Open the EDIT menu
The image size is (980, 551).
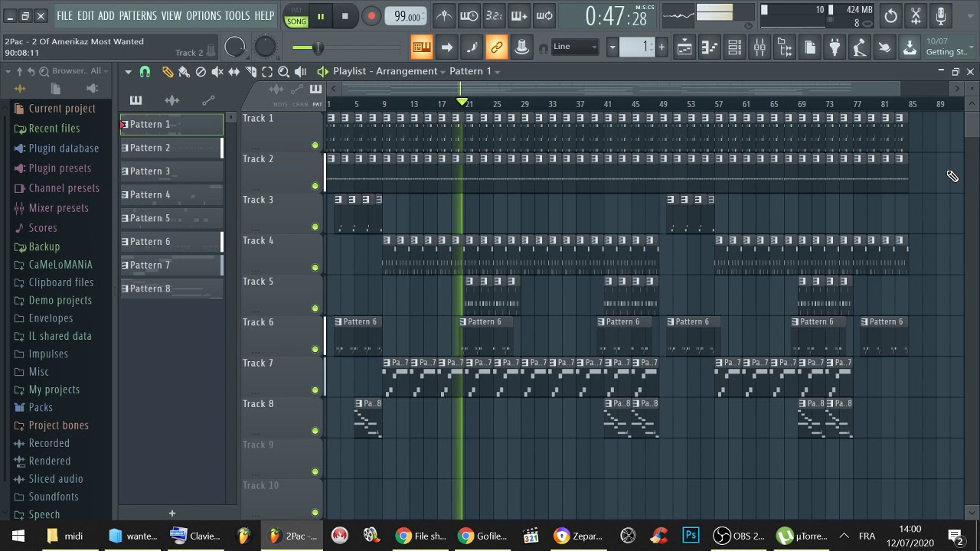tap(86, 15)
